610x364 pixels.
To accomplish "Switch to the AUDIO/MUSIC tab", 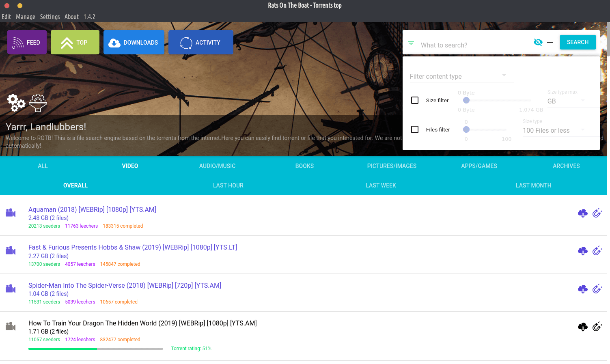I will coord(217,166).
